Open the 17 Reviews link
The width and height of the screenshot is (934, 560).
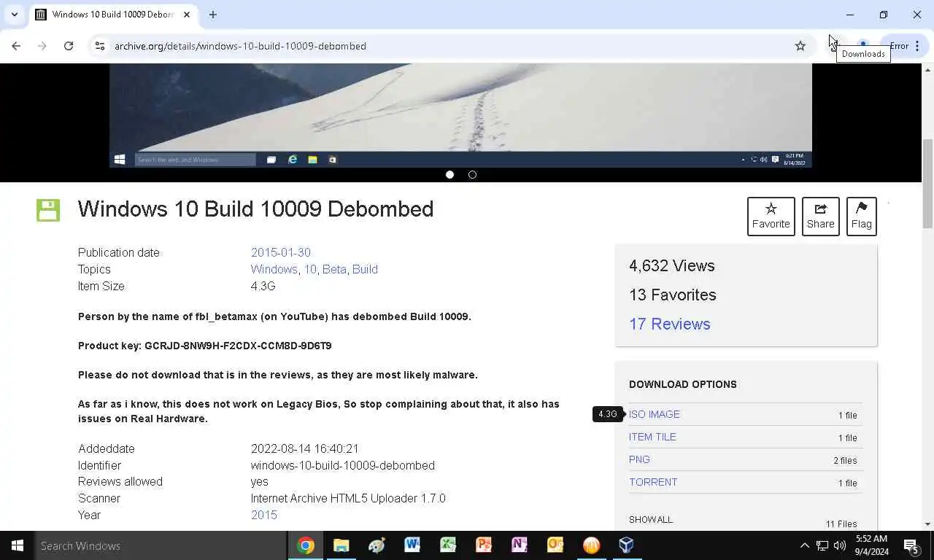tap(670, 324)
